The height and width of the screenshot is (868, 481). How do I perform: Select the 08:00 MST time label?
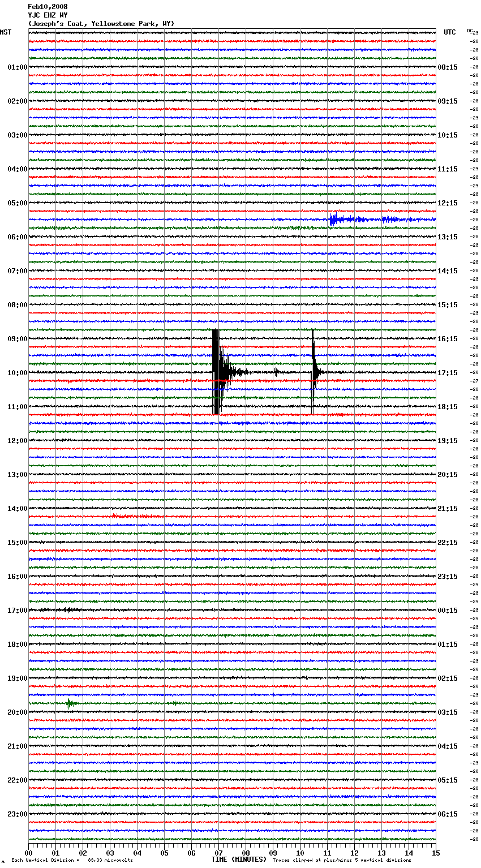pos(18,305)
